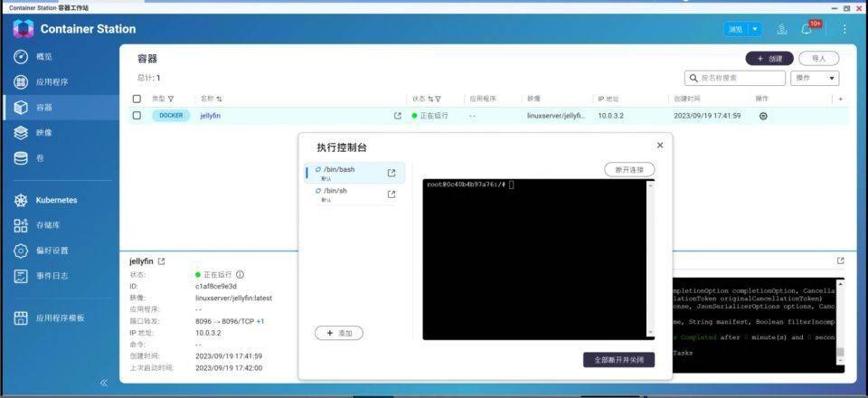Click the 添加 add button
The height and width of the screenshot is (398, 868).
339,333
